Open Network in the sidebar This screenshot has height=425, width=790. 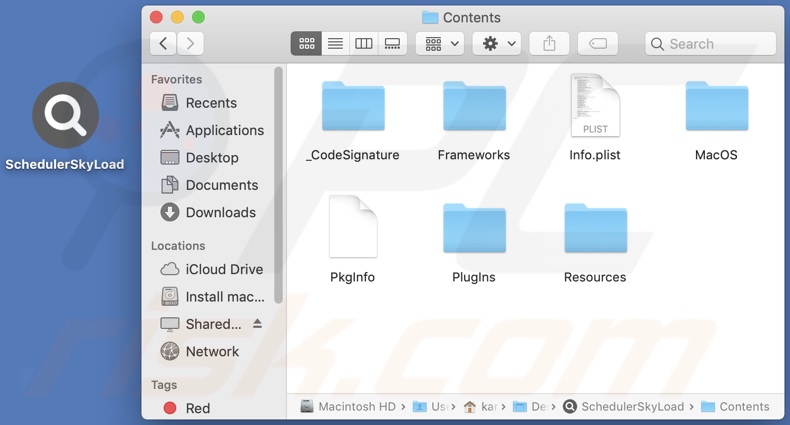coord(200,351)
